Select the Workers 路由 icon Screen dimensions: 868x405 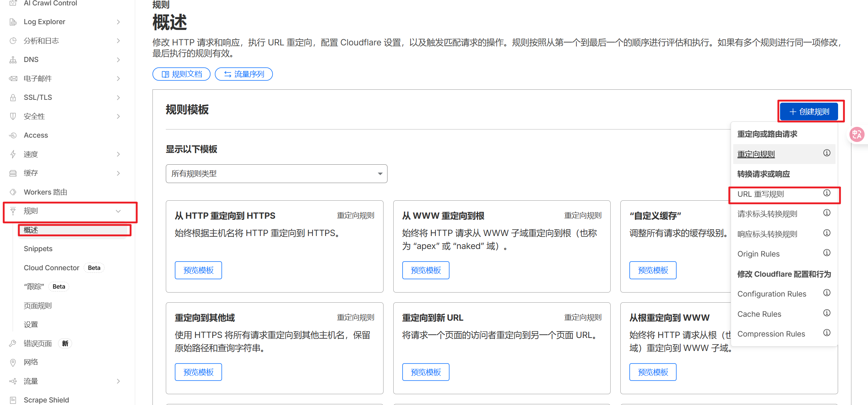click(x=13, y=192)
